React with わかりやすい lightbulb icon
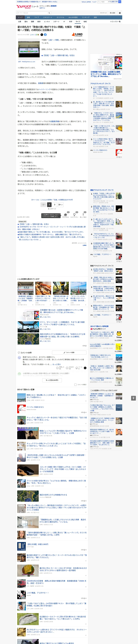 click(x=74, y=215)
